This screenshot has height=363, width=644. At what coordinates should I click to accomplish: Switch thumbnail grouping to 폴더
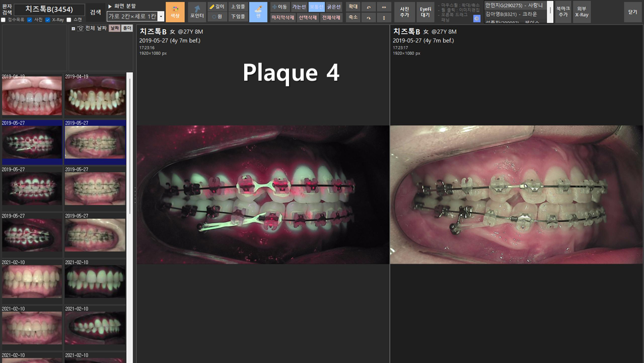click(127, 28)
